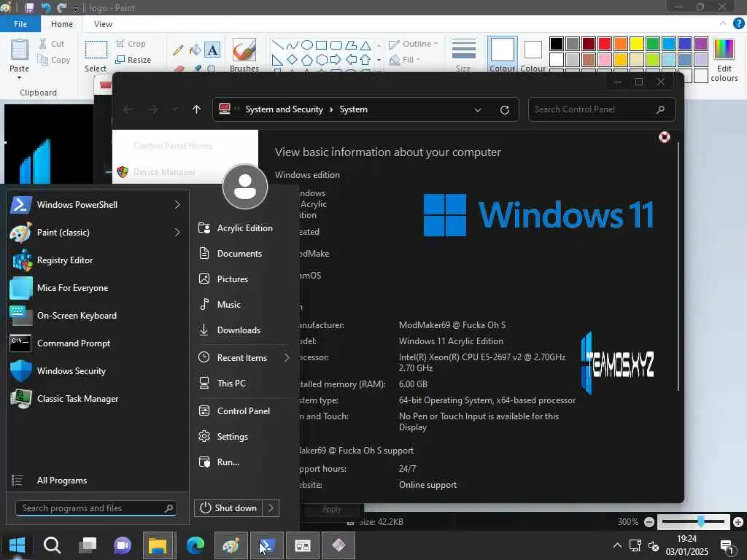747x560 pixels.
Task: Click the user account avatar
Action: 245,187
